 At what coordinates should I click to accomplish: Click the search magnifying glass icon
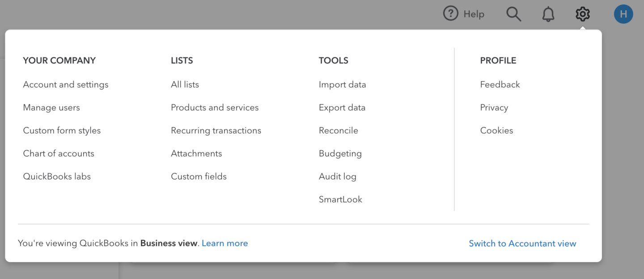click(x=513, y=14)
